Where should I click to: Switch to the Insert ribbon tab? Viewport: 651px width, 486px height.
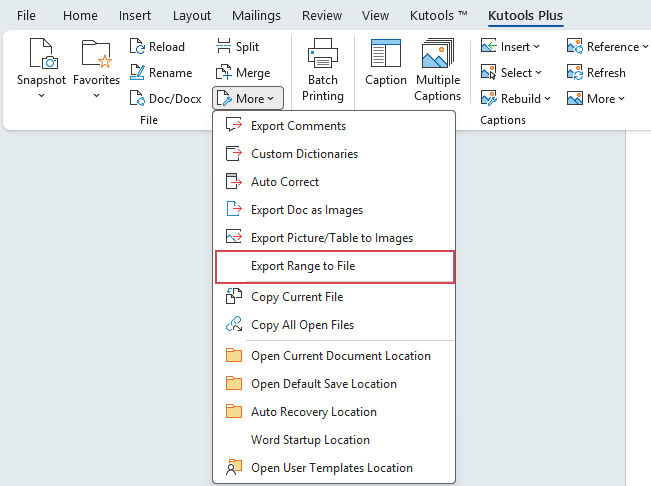coord(135,16)
